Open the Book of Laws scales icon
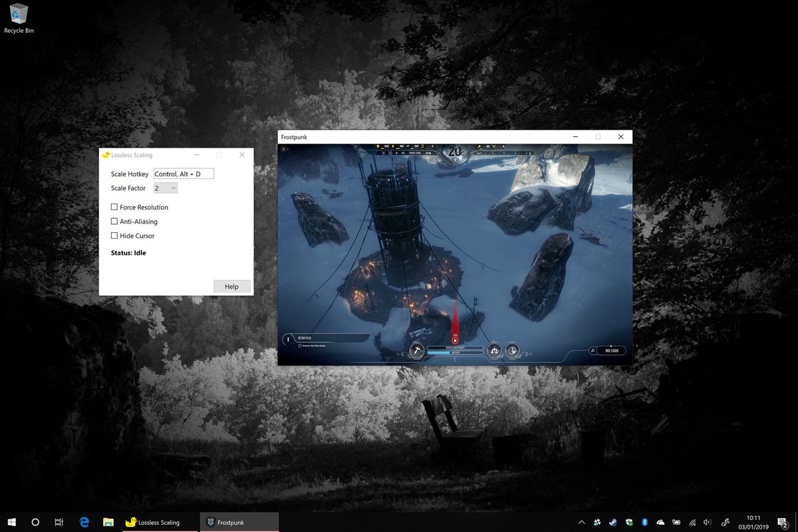This screenshot has width=798, height=532. coord(494,350)
